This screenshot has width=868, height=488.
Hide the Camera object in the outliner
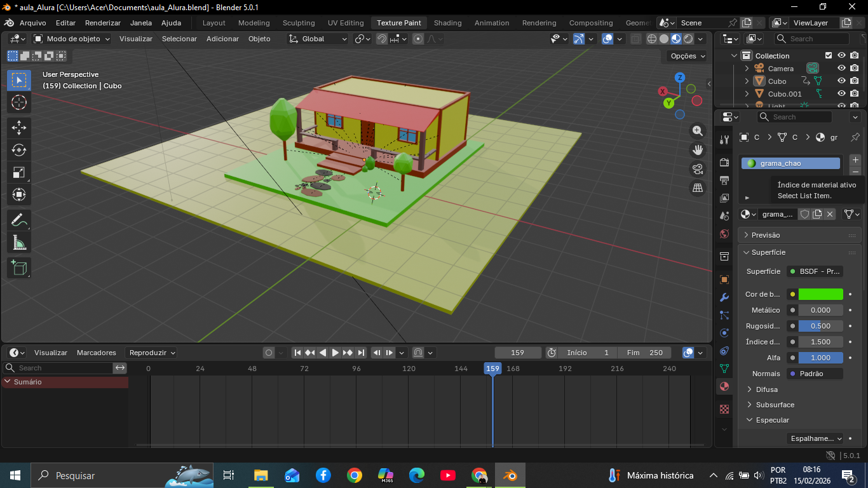click(x=841, y=68)
